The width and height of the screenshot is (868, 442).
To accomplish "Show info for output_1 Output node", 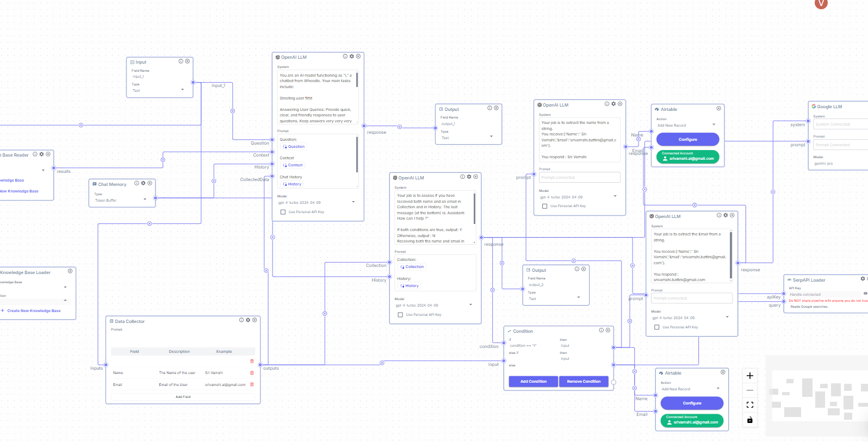I will click(x=489, y=108).
